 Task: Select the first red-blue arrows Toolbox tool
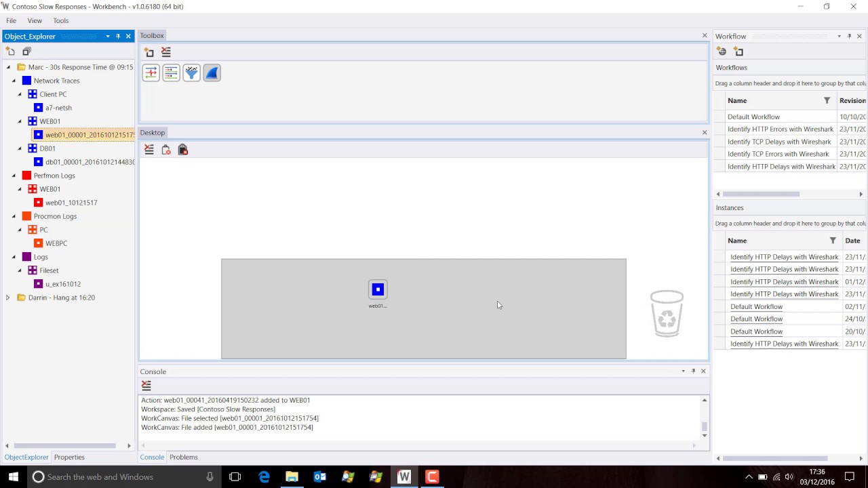151,73
